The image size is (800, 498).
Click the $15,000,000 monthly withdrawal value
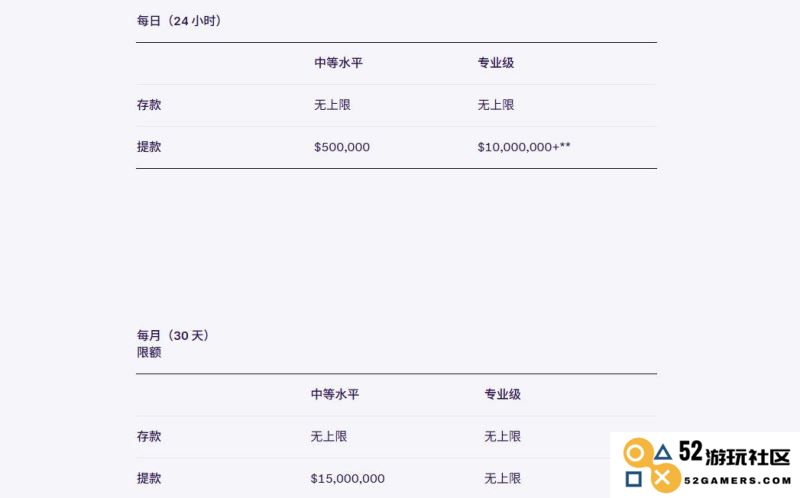coord(347,479)
